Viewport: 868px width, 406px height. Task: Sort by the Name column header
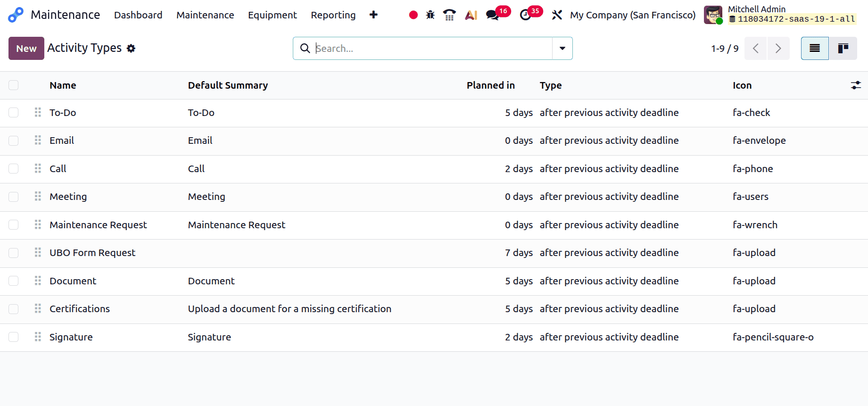click(x=63, y=85)
